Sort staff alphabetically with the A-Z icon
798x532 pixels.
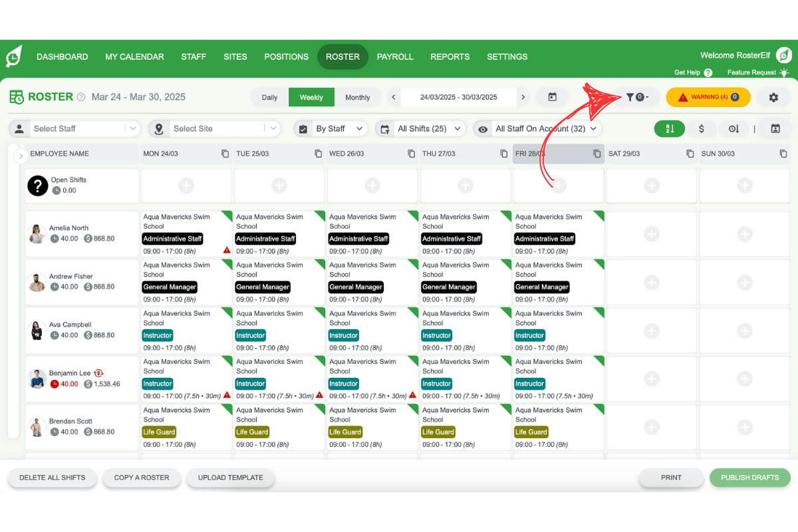pyautogui.click(x=670, y=128)
